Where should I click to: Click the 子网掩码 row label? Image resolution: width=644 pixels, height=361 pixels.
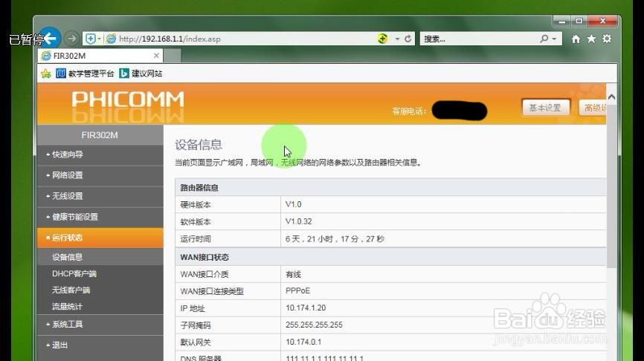[196, 325]
